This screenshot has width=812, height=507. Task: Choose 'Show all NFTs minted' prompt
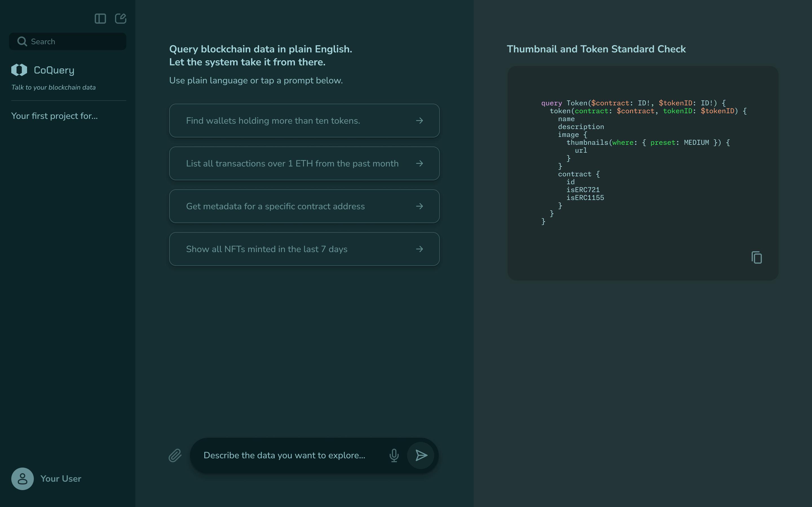pos(266,249)
